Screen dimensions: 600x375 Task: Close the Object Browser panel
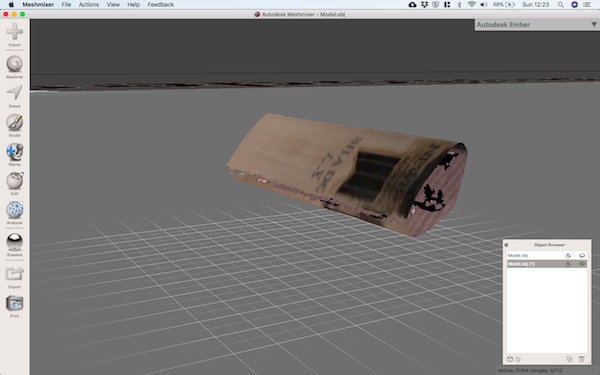[506, 245]
